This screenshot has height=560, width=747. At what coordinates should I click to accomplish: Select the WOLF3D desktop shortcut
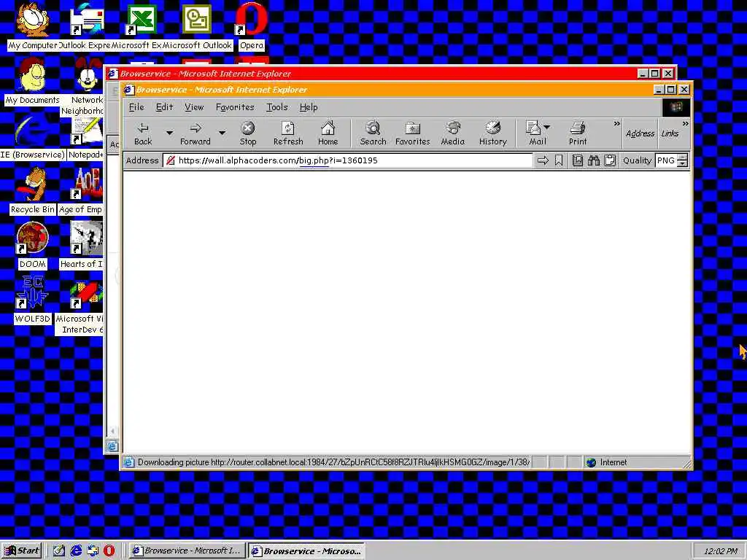pyautogui.click(x=32, y=301)
